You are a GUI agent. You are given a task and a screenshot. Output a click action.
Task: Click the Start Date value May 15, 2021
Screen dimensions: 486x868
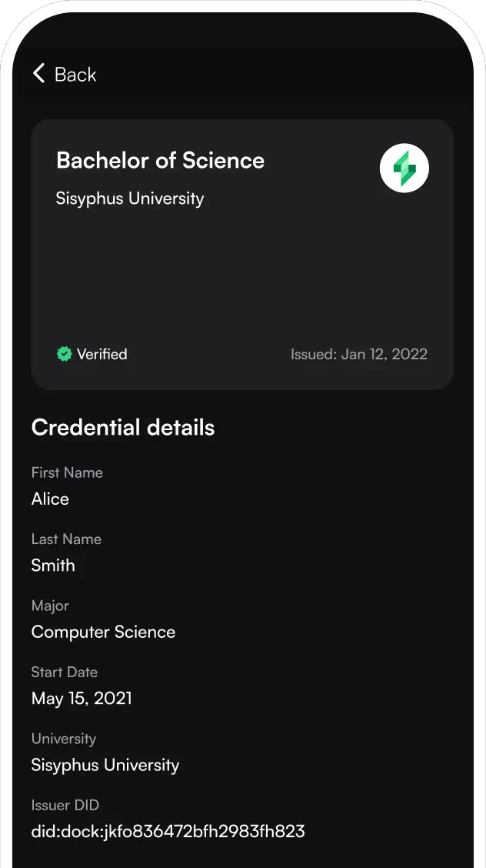[x=82, y=698]
